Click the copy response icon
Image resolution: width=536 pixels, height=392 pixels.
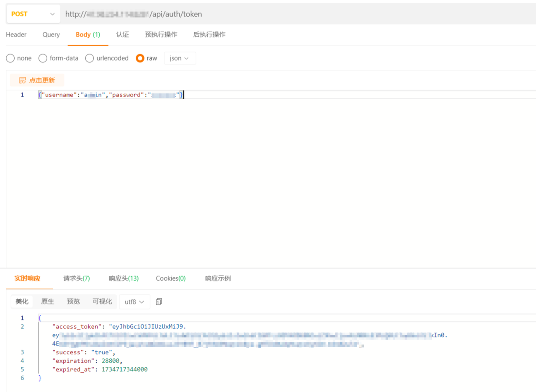[159, 302]
